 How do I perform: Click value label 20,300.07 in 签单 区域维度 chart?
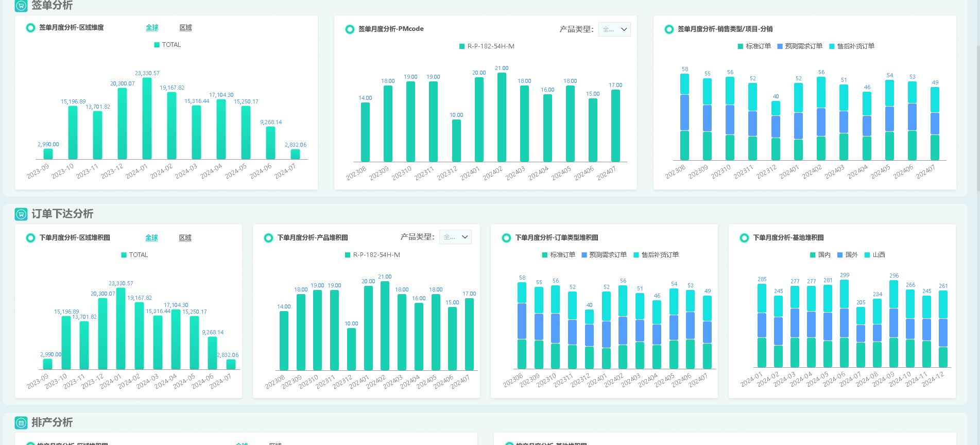[122, 83]
